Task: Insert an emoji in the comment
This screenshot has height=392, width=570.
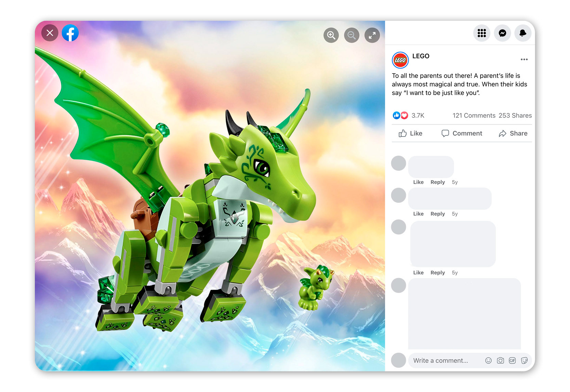Action: [x=488, y=361]
